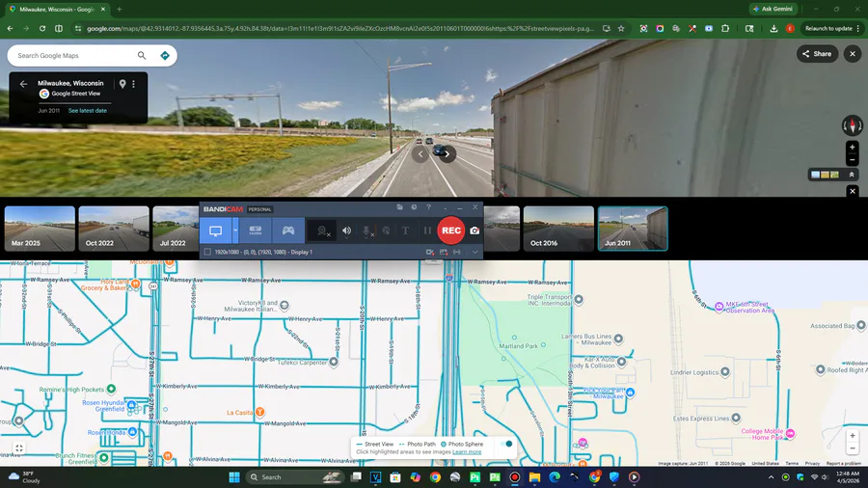This screenshot has width=868, height=488.
Task: Click the location pin icon in Milwaukee panel
Action: 122,84
